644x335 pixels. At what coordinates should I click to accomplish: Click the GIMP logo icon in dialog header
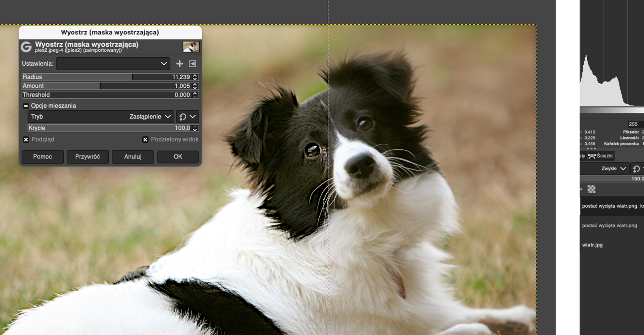[26, 47]
